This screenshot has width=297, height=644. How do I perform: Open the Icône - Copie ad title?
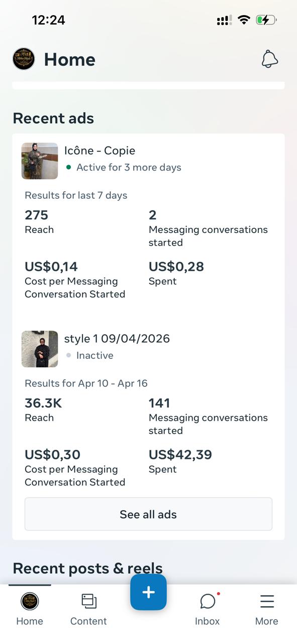[100, 150]
